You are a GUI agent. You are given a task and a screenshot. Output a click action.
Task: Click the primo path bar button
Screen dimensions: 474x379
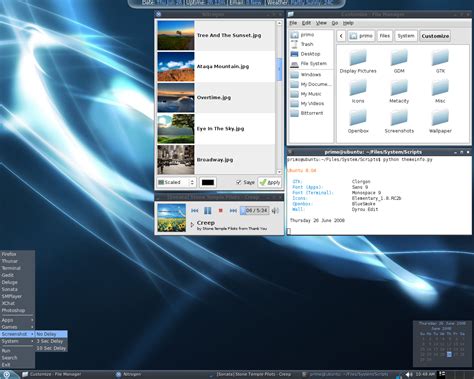click(361, 36)
